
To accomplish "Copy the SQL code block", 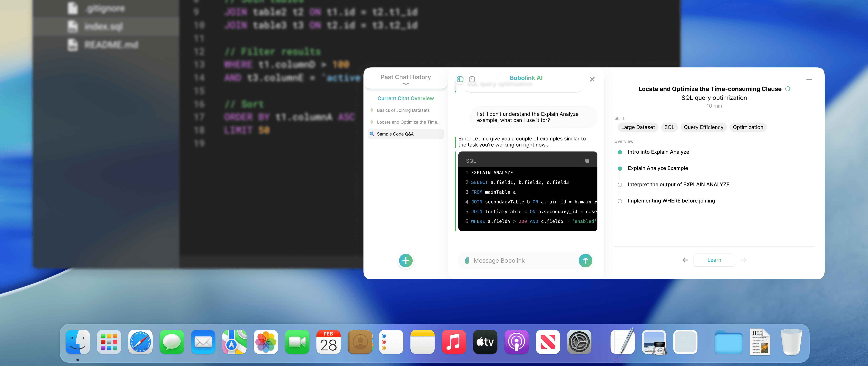I will 587,161.
